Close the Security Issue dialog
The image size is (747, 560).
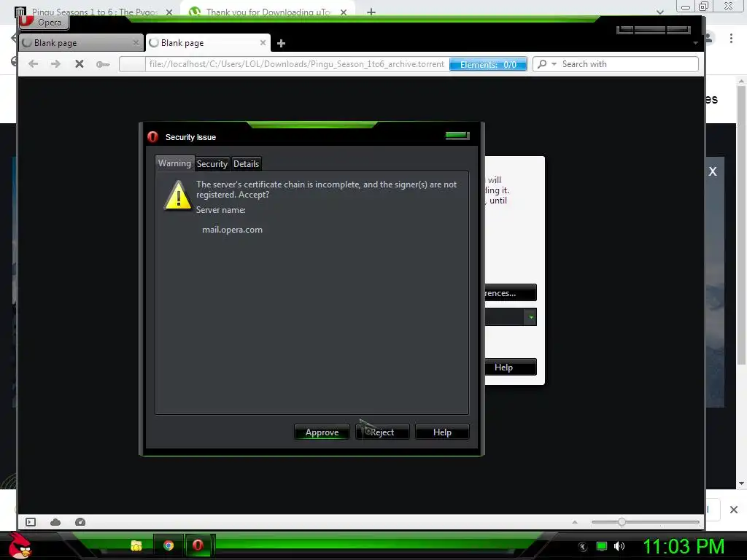click(x=457, y=136)
